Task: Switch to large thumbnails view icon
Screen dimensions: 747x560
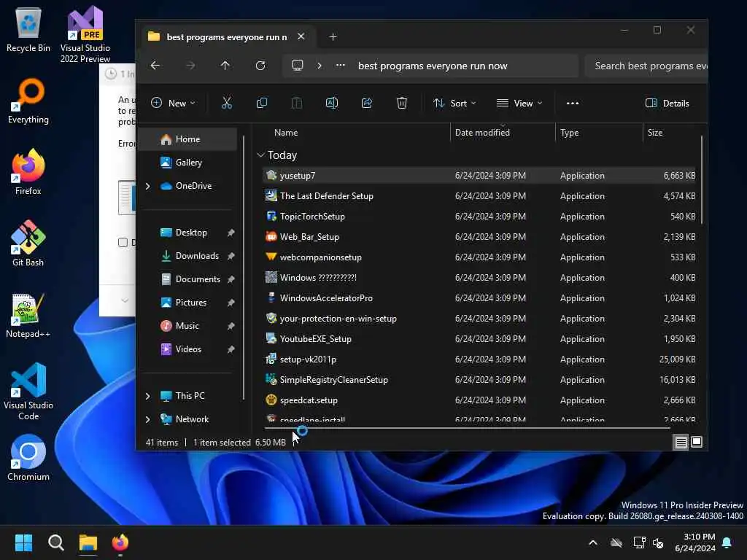Action: [697, 443]
